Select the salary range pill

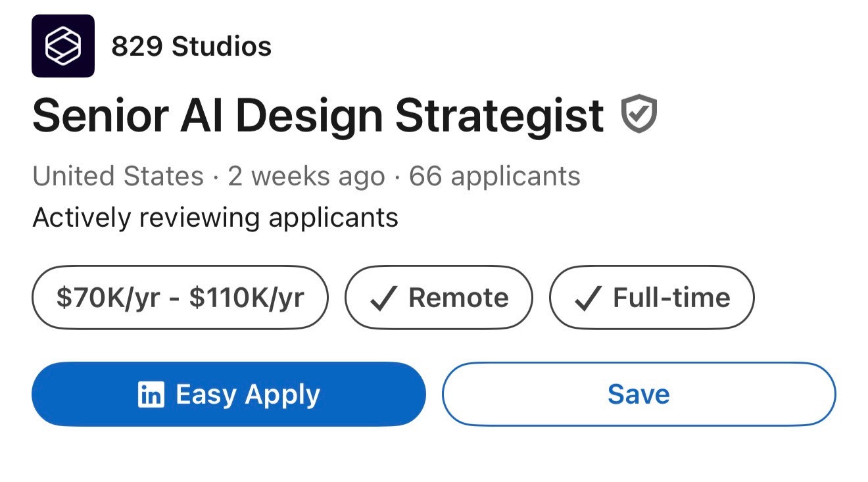tap(180, 298)
